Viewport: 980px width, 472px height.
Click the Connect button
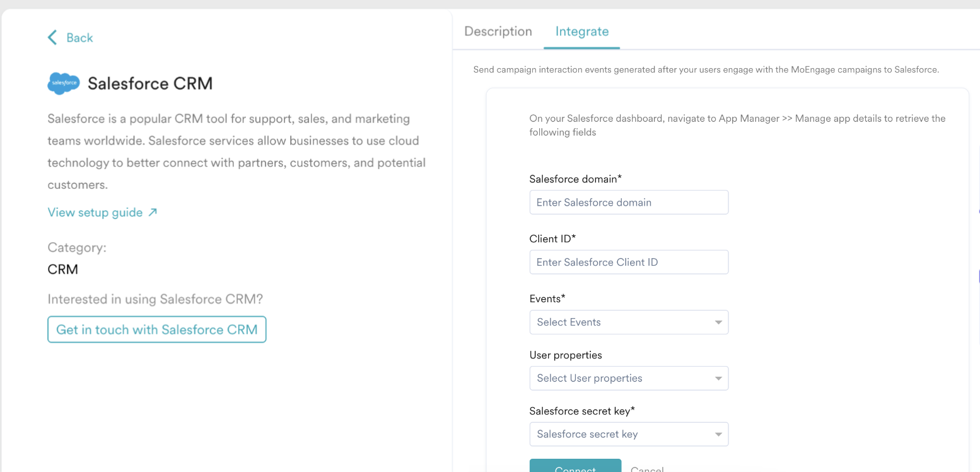(x=575, y=466)
